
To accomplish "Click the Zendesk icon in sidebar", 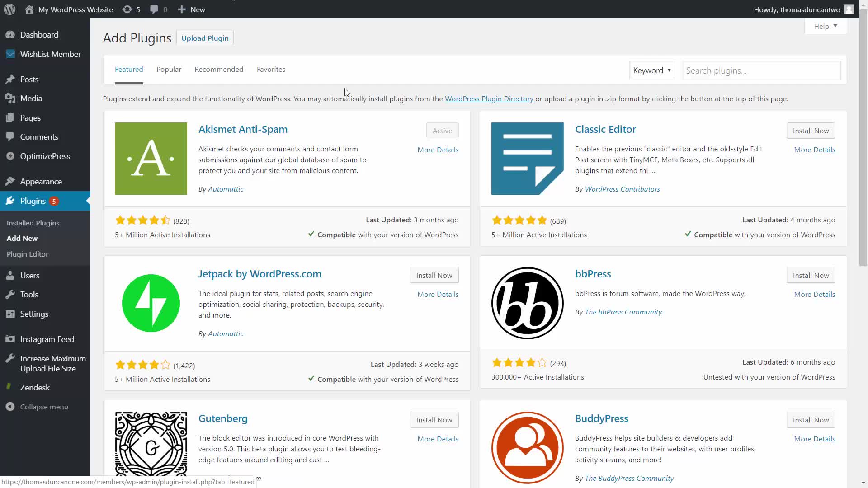I will [9, 387].
